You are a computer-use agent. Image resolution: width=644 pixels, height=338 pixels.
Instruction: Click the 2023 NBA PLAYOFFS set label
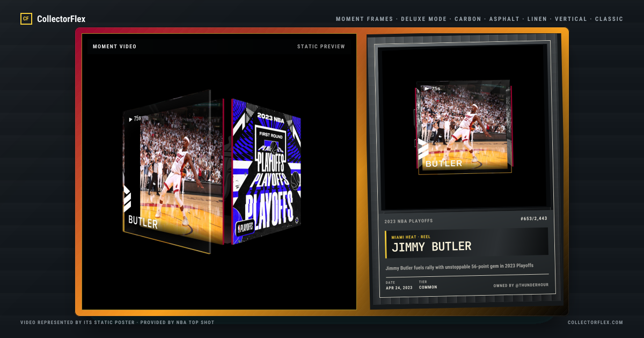408,221
